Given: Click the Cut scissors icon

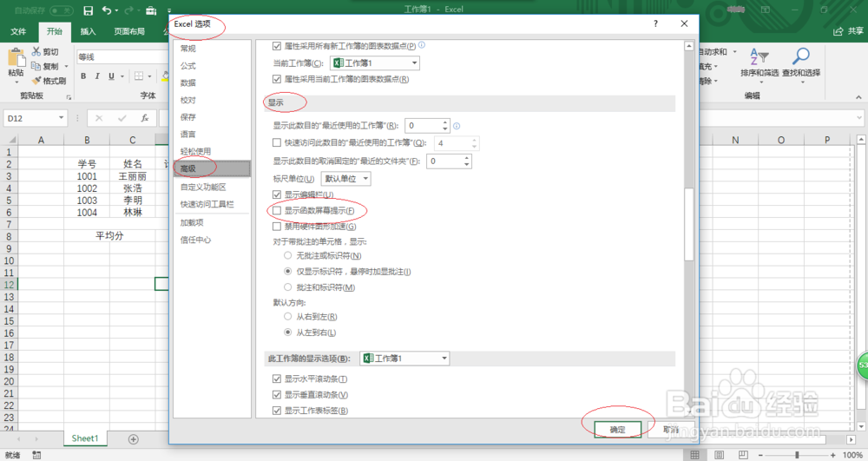Looking at the screenshot, I should [36, 51].
